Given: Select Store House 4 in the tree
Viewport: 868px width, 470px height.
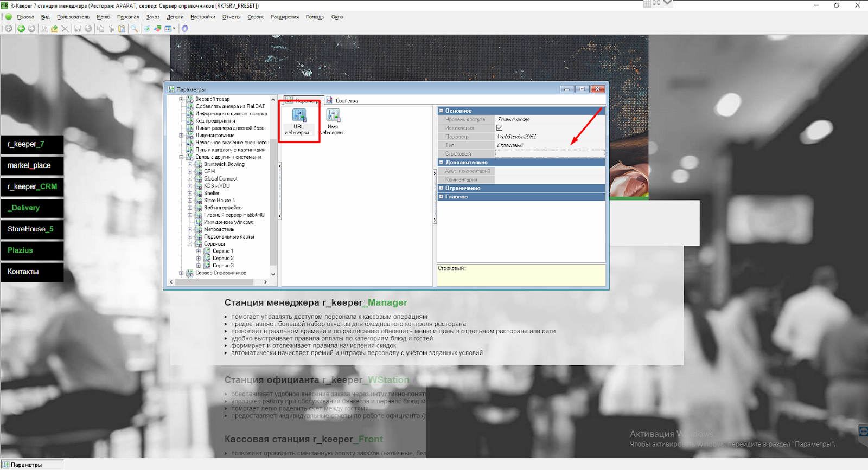Looking at the screenshot, I should point(219,201).
